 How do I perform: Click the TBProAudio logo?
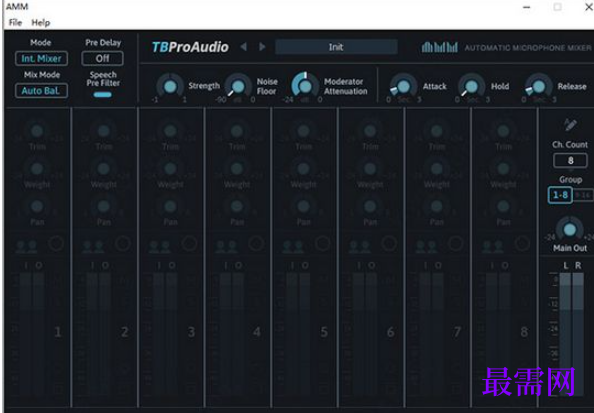(190, 47)
